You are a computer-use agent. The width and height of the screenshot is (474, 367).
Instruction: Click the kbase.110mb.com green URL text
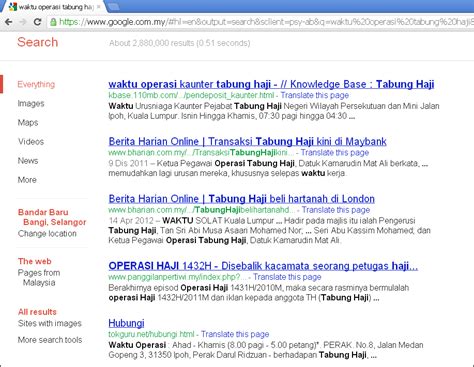click(191, 95)
